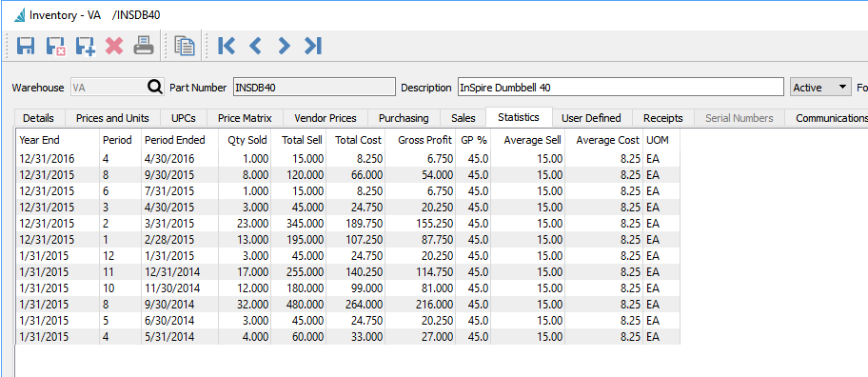This screenshot has height=377, width=868.
Task: Click the Save and New icon
Action: coord(86,46)
